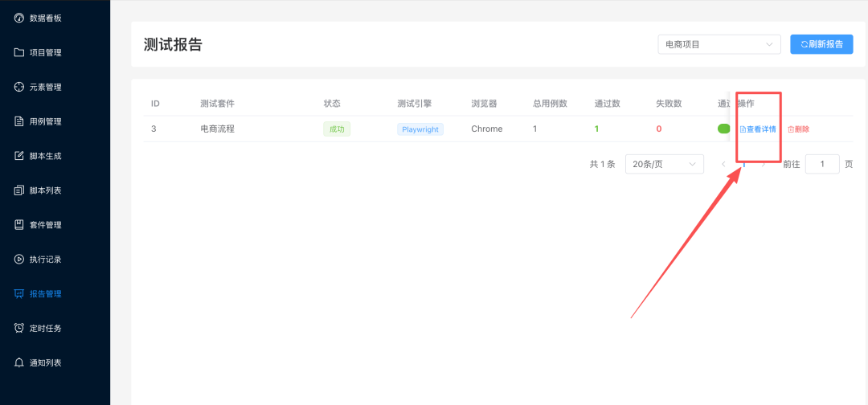Click the 元素管理 target icon
The image size is (868, 405).
[18, 87]
